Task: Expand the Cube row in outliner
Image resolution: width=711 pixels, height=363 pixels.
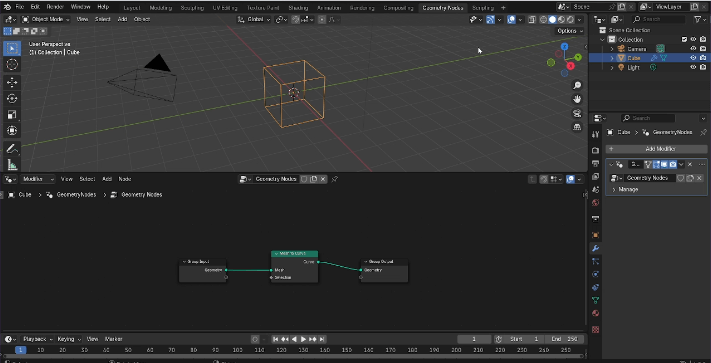Action: (612, 58)
